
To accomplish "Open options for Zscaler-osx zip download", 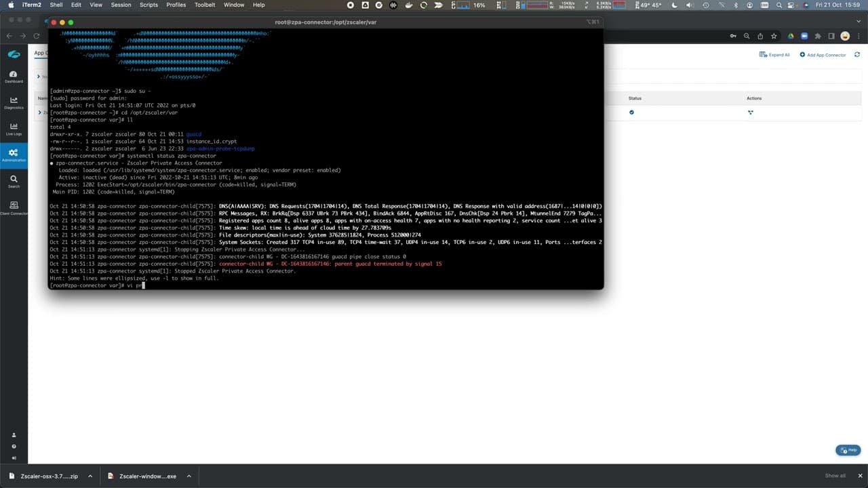I will click(90, 476).
